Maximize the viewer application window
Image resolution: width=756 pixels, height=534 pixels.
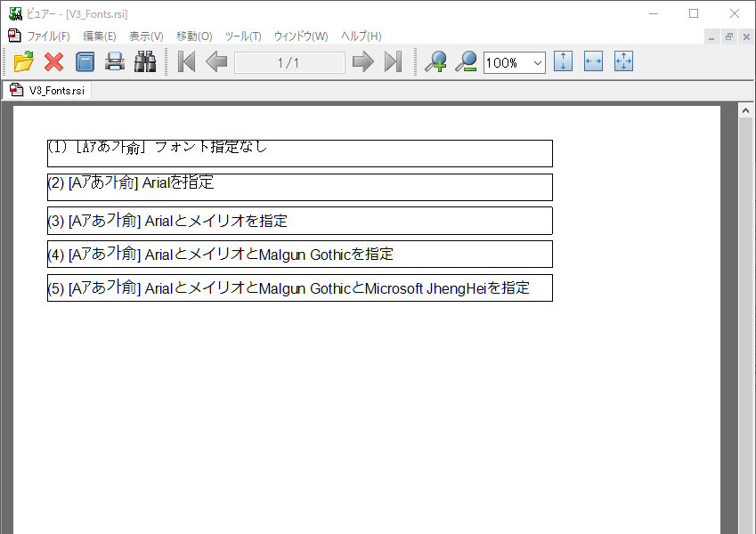pos(694,13)
